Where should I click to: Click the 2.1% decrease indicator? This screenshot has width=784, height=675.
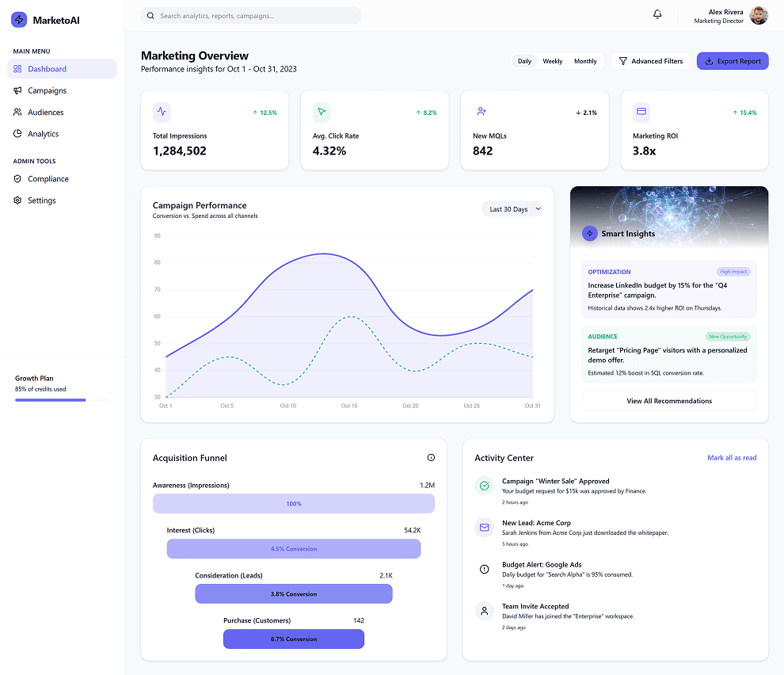586,113
